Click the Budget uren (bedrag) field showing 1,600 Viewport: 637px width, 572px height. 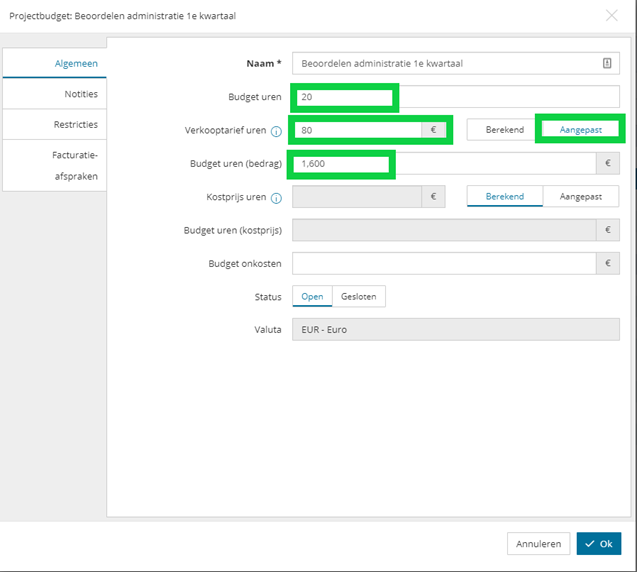(x=444, y=163)
